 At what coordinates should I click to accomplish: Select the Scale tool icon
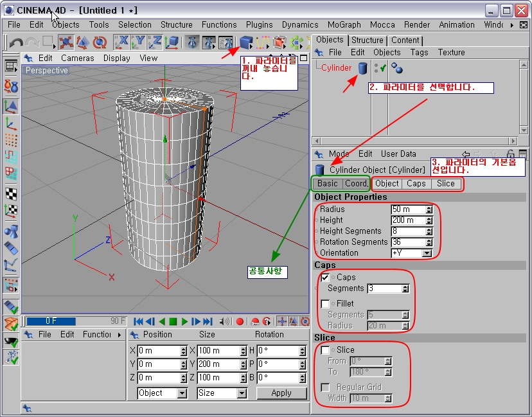[82, 42]
